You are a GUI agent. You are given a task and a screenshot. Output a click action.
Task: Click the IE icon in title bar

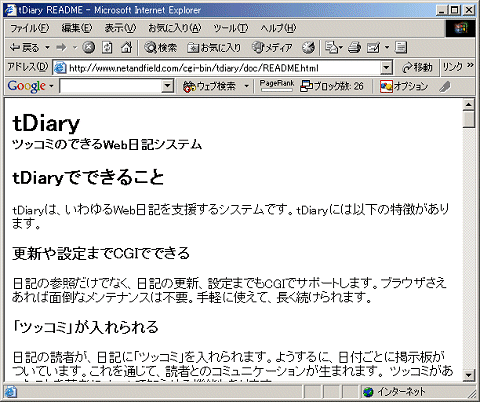pyautogui.click(x=11, y=10)
